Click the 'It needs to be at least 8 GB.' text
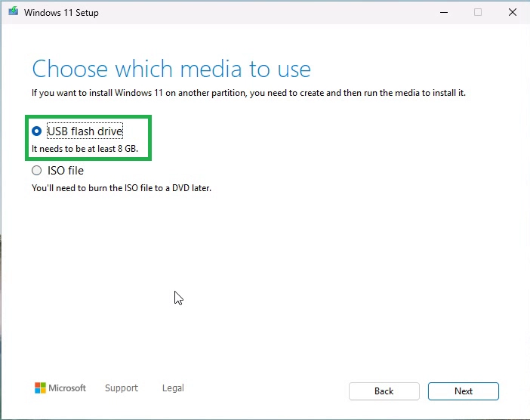Screen dimensions: 530x420 point(85,149)
